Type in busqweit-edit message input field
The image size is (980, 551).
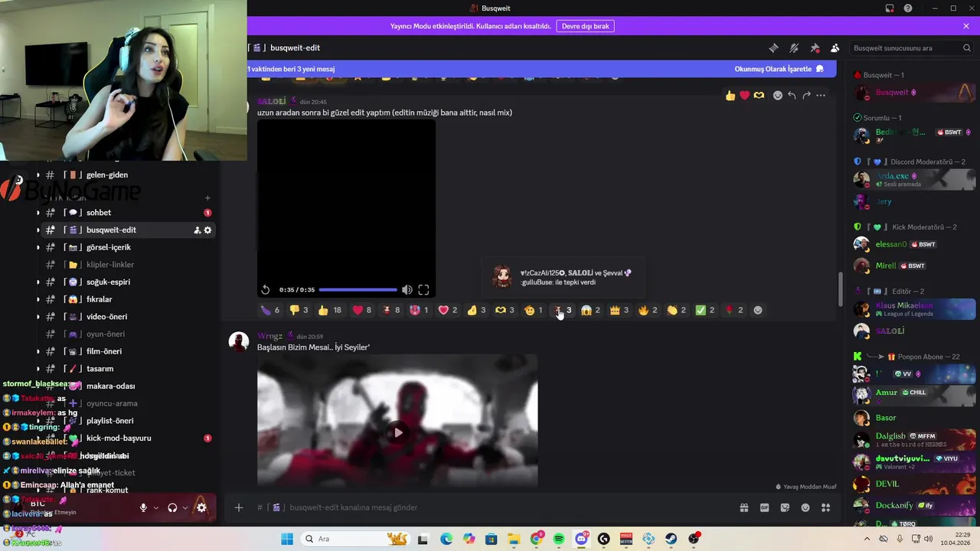tap(490, 507)
